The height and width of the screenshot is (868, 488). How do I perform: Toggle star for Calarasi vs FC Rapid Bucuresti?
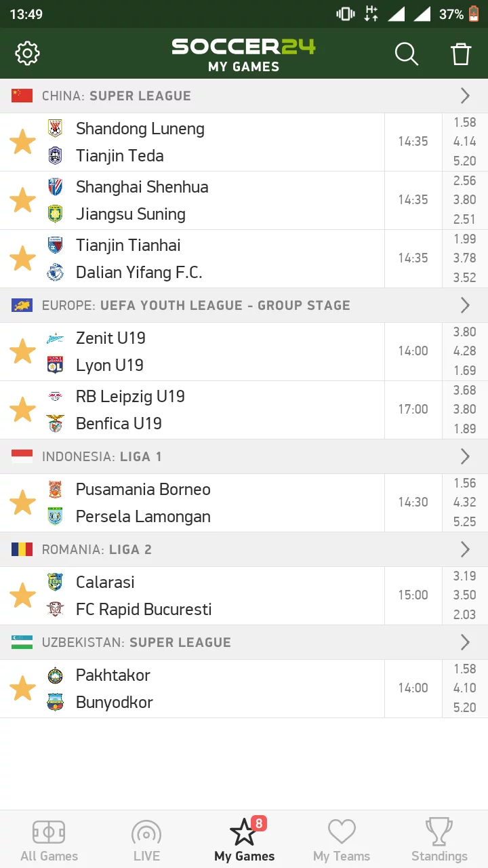tap(22, 595)
